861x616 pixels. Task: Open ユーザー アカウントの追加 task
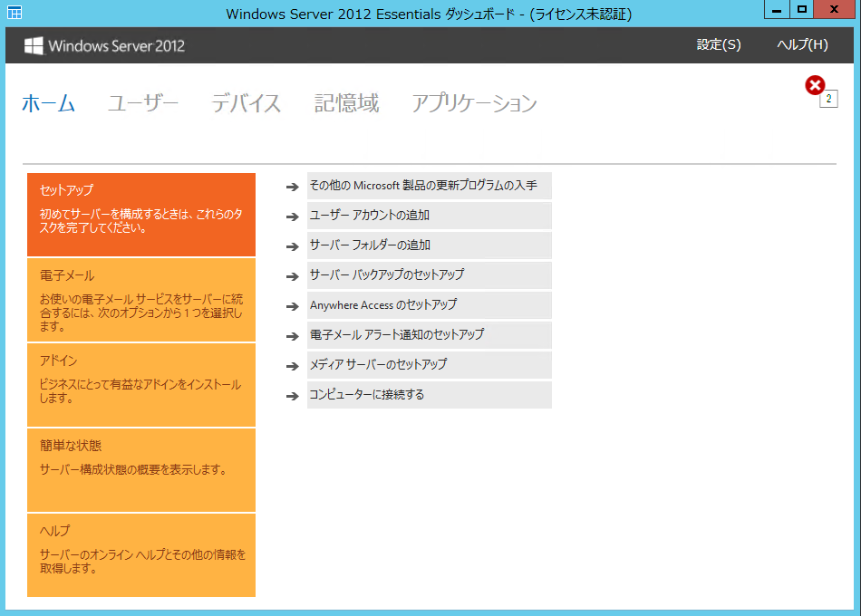430,216
